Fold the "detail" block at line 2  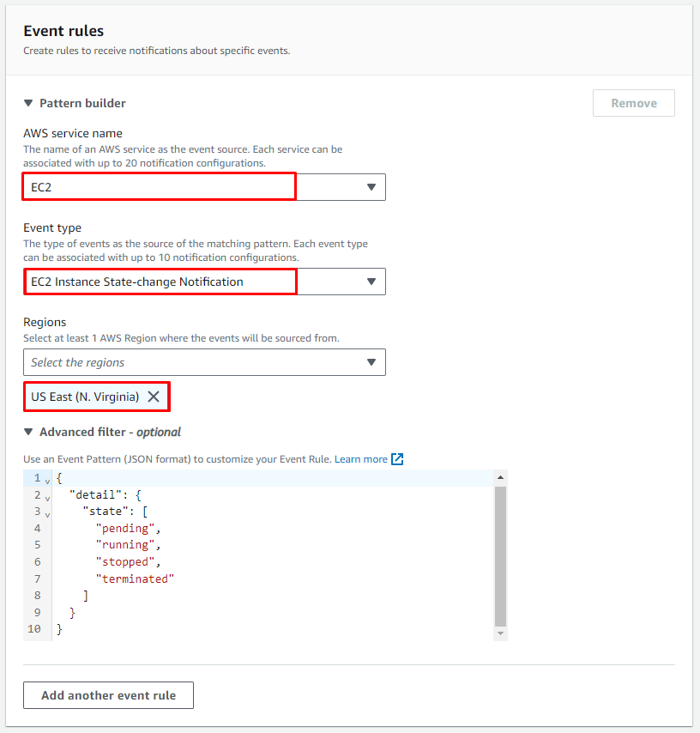47,496
